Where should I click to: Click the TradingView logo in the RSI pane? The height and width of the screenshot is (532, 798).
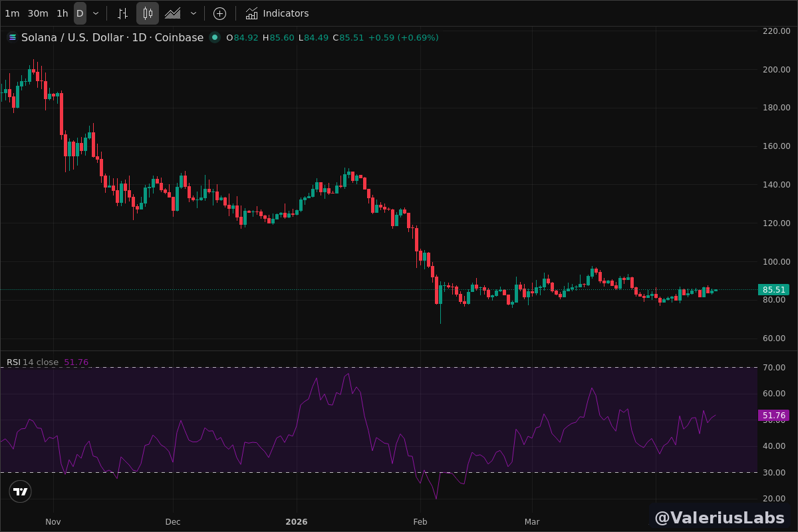21,491
